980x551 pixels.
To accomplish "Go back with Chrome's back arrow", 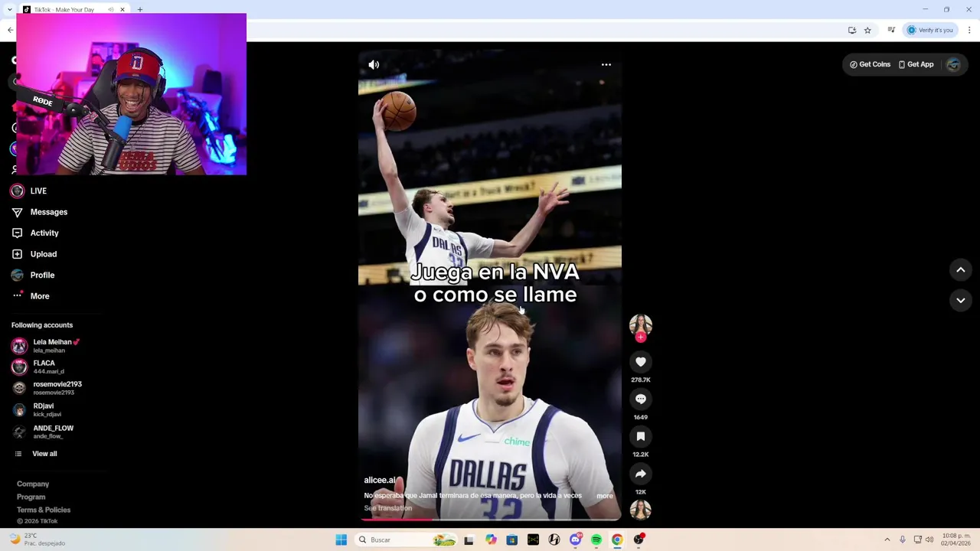I will point(10,30).
